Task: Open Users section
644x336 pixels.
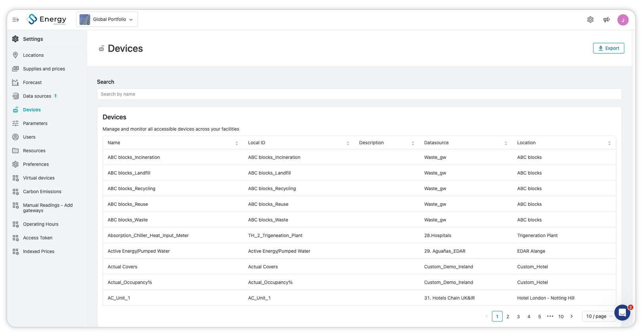Action: (29, 137)
